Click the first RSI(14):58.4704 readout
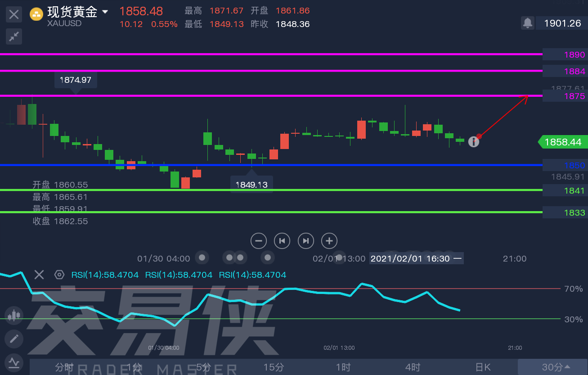Screen dimensions: 588x375 [x=105, y=275]
